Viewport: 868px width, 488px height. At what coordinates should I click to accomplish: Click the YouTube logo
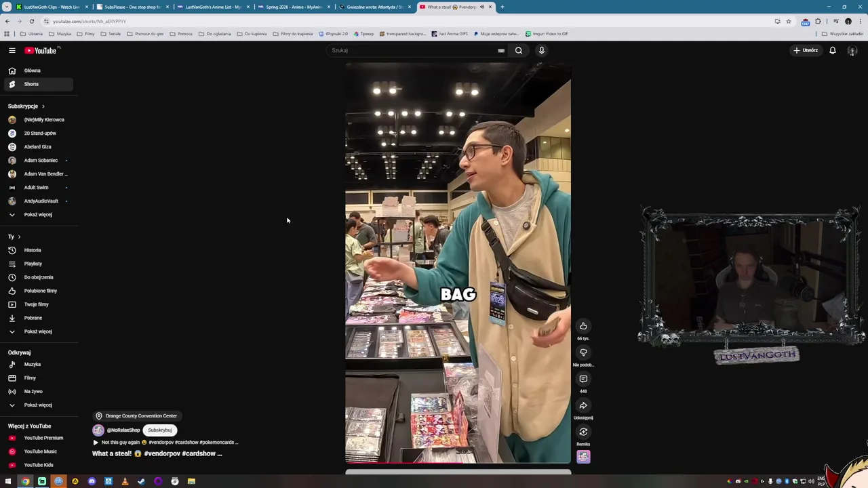click(42, 50)
